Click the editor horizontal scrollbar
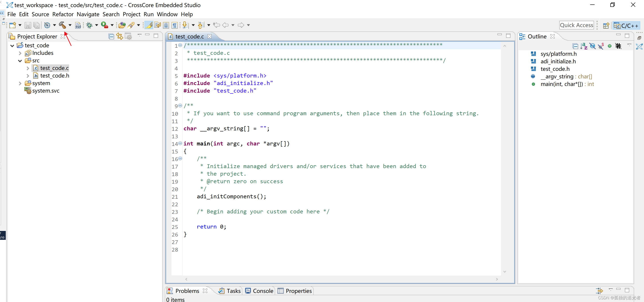644x302 pixels. point(341,279)
